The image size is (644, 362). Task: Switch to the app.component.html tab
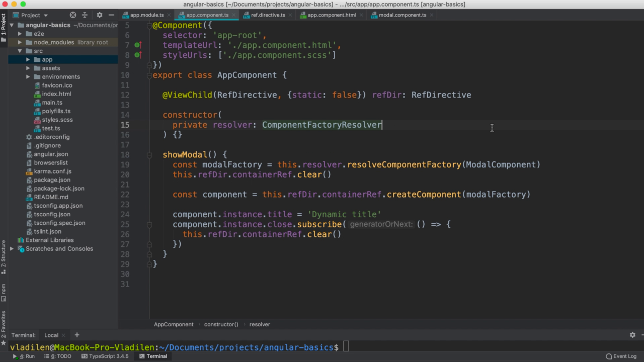coord(332,15)
